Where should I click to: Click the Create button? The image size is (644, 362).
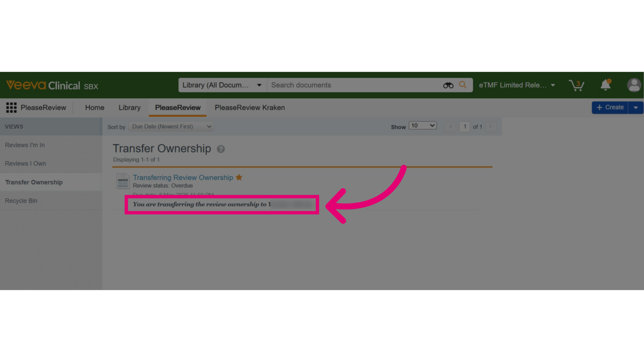click(x=610, y=108)
